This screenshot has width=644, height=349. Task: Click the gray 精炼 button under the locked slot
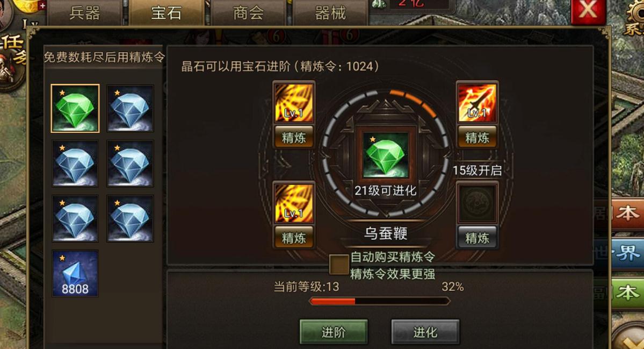477,237
